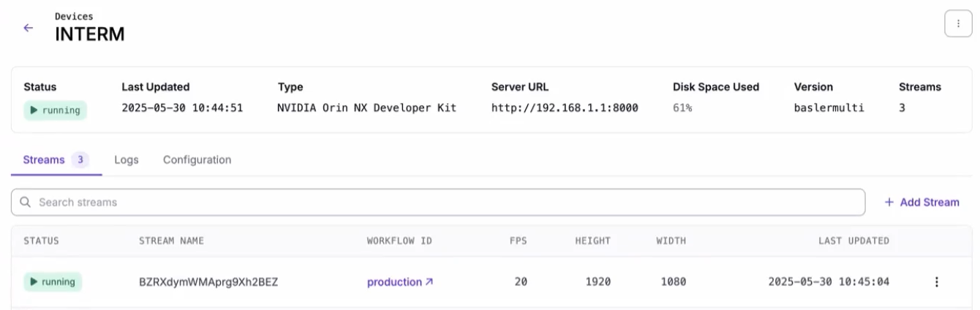Click the magnifier icon in search box
The image size is (980, 310).
(26, 202)
